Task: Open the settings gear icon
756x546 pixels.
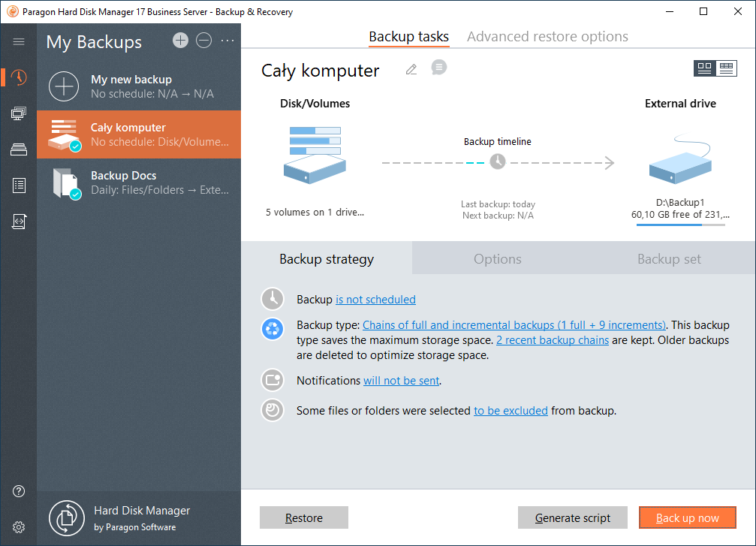Action: tap(19, 527)
